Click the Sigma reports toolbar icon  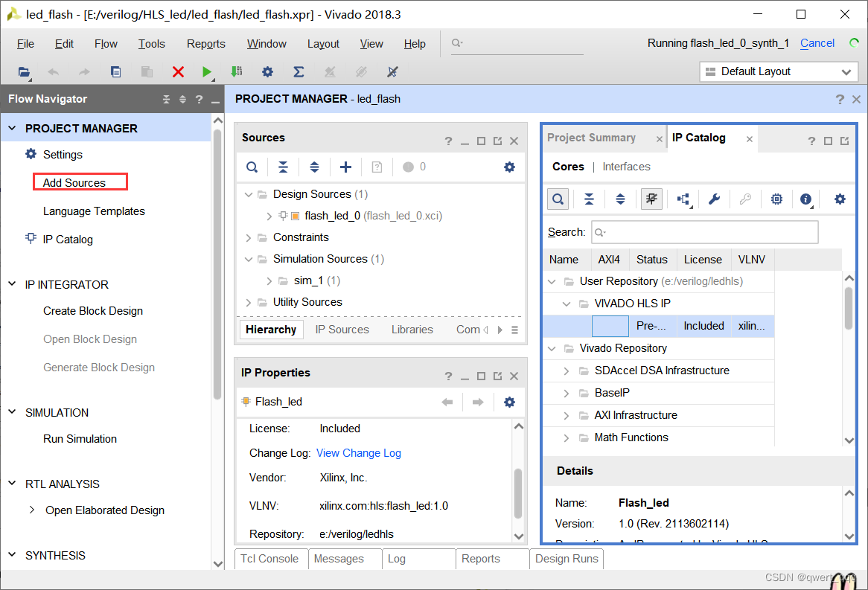point(299,71)
